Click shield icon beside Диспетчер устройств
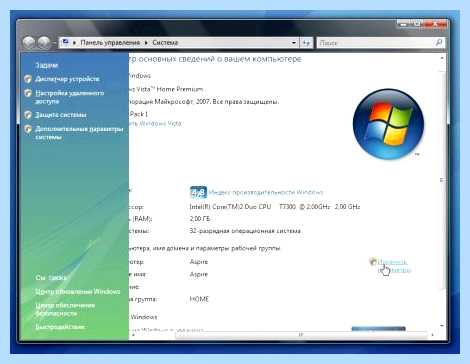470x364 pixels. 28,79
